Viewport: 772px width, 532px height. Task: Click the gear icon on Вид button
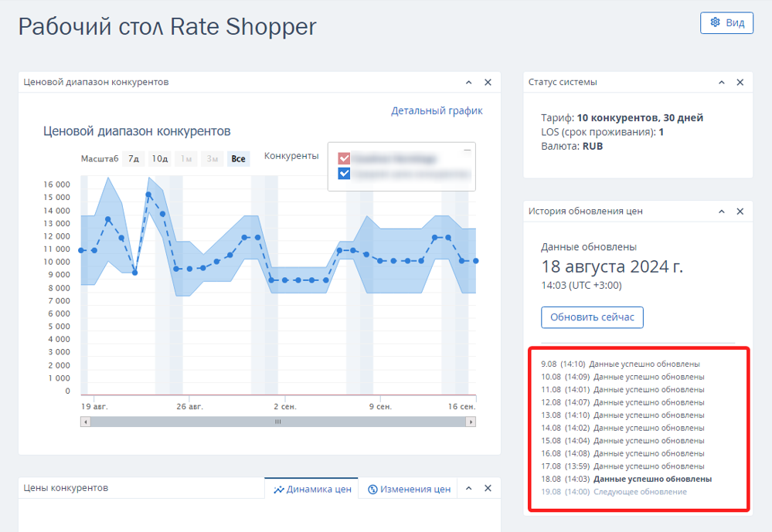coord(716,22)
